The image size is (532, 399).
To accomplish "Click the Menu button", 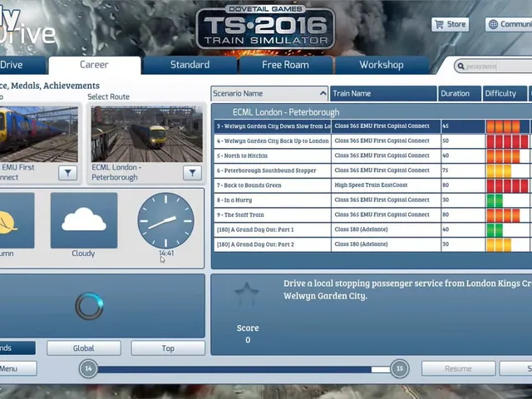I will coord(17,368).
